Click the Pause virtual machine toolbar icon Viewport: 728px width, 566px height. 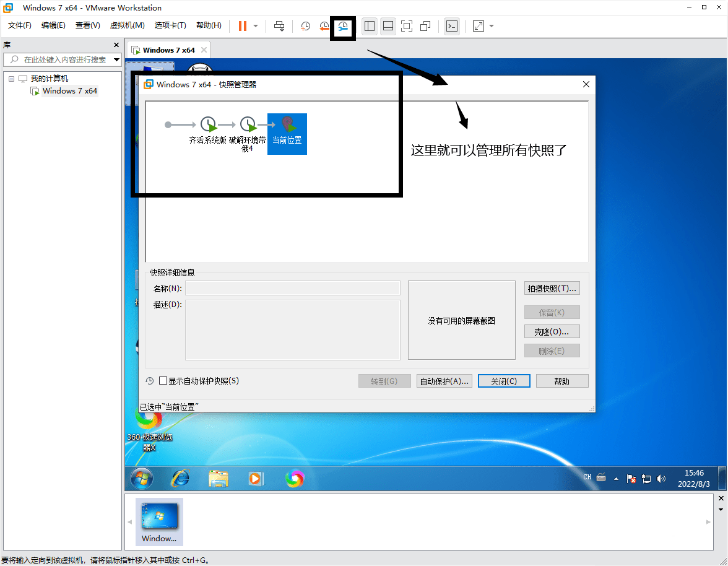(243, 26)
